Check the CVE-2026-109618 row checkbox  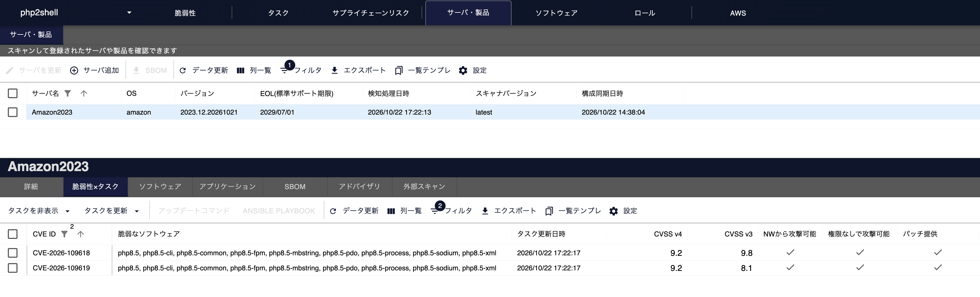pyautogui.click(x=13, y=253)
